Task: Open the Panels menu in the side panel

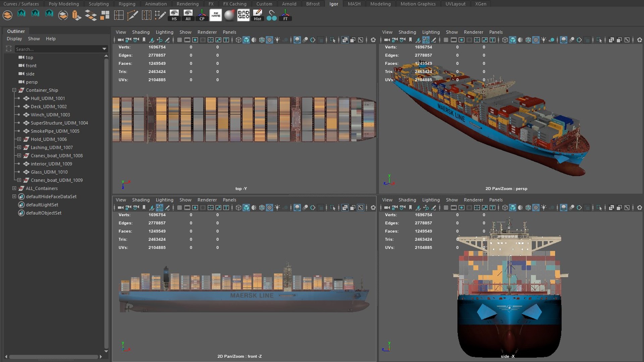Action: click(496, 199)
